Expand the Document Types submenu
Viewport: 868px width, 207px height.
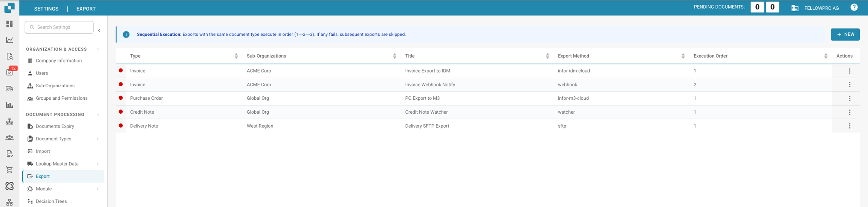tap(98, 139)
